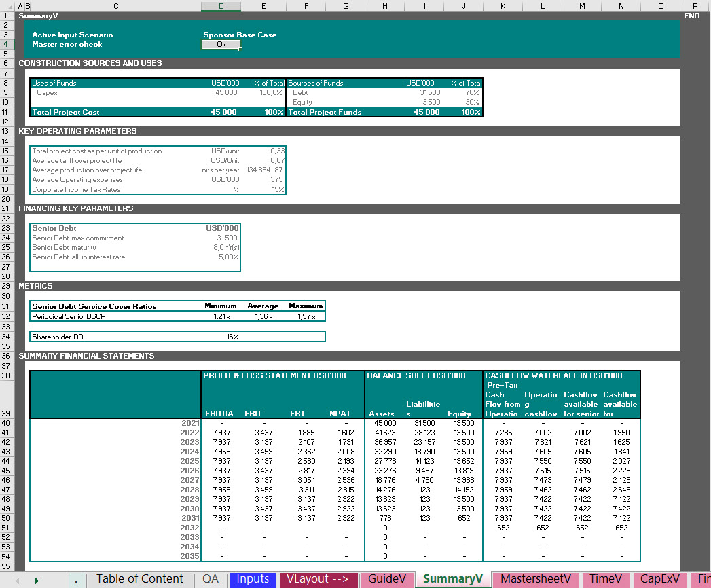
Task: Click the 2022 pre-tax cash flow 7 285
Action: tap(503, 433)
